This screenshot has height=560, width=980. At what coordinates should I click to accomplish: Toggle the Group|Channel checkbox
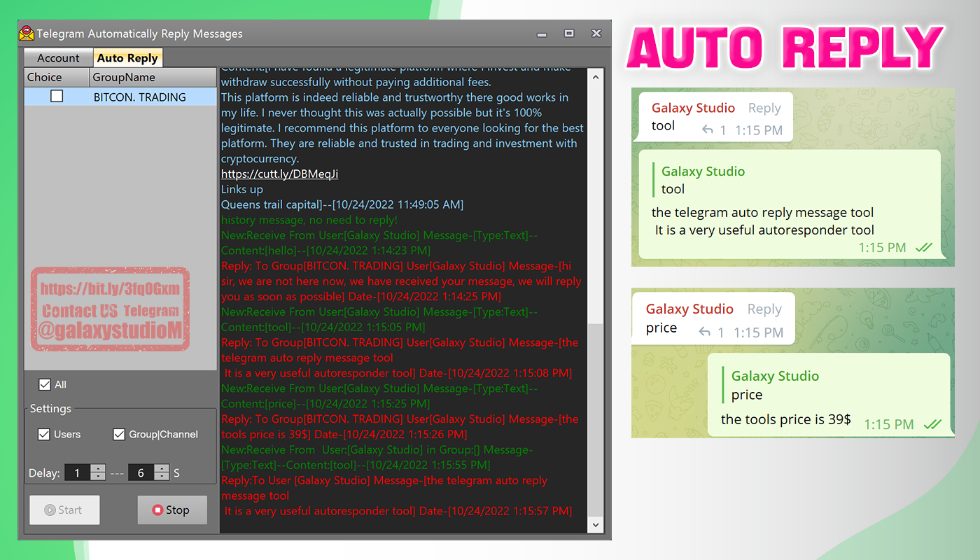point(119,434)
